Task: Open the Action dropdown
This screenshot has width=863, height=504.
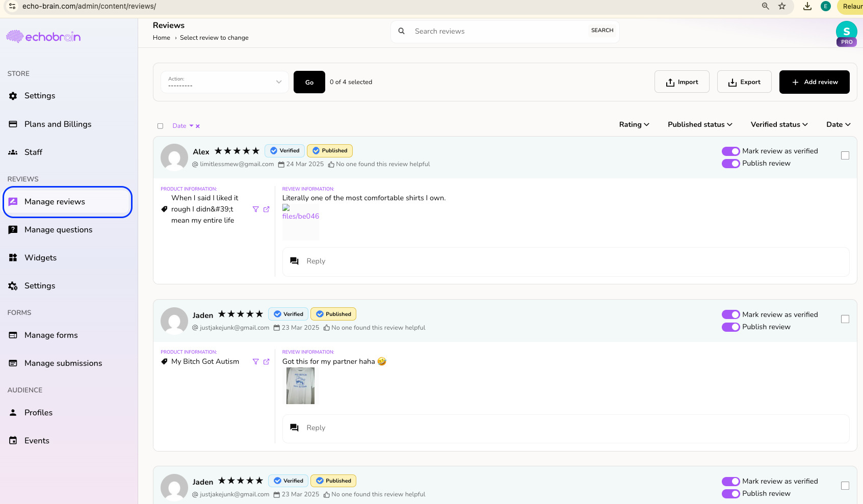Action: (225, 82)
